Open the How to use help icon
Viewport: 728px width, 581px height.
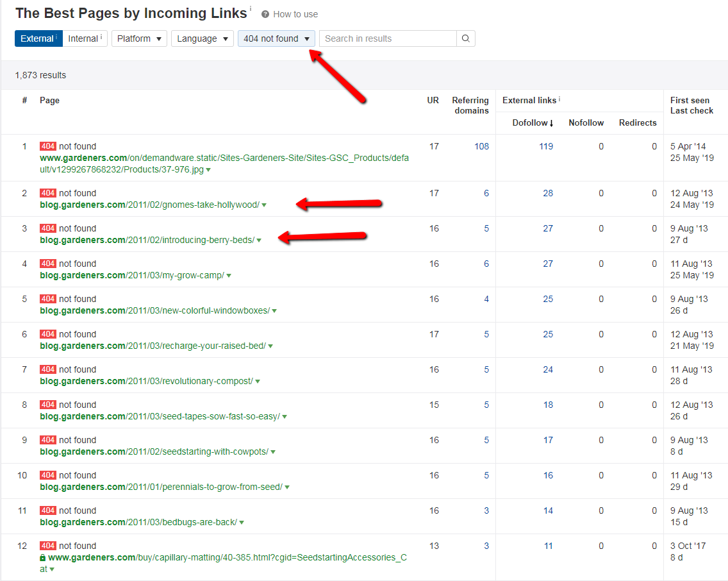tap(265, 14)
